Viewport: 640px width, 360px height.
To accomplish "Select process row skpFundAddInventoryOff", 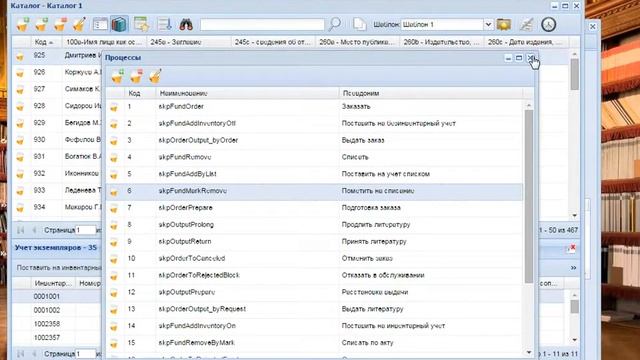I will click(x=314, y=123).
